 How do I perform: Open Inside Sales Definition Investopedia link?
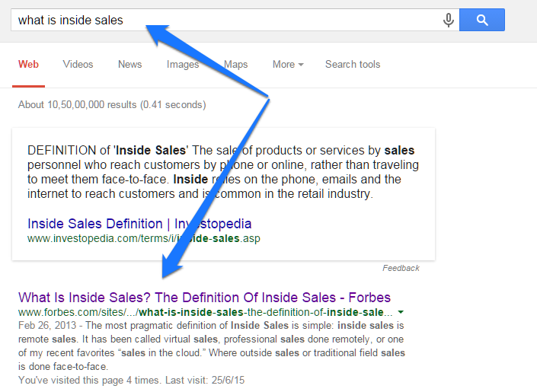pos(139,224)
